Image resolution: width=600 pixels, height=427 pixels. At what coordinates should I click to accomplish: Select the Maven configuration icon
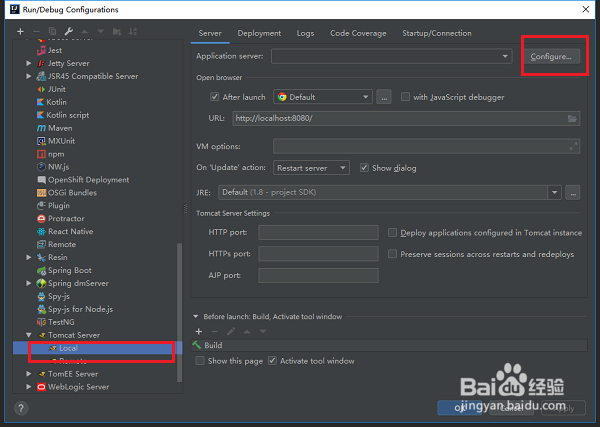click(x=41, y=128)
